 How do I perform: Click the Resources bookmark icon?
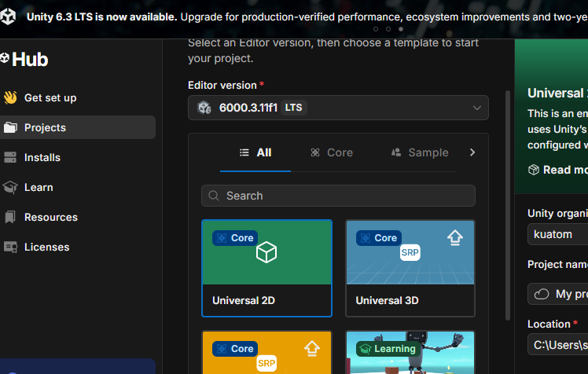pyautogui.click(x=10, y=217)
